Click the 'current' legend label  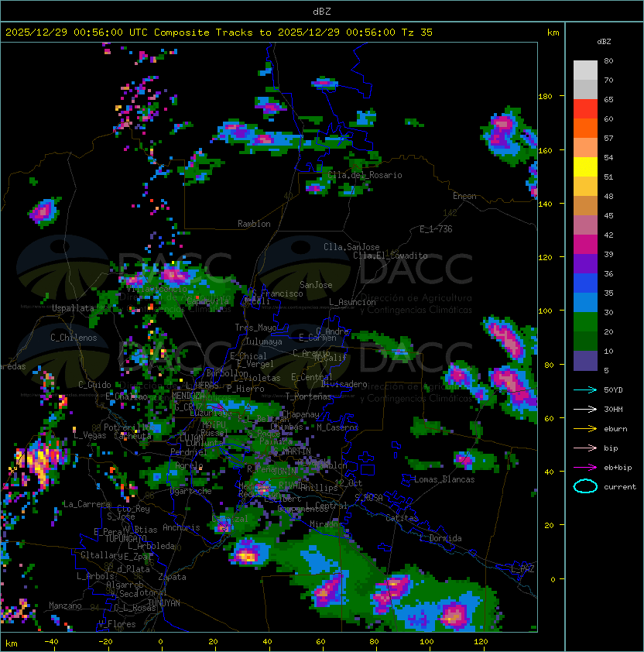[x=620, y=487]
